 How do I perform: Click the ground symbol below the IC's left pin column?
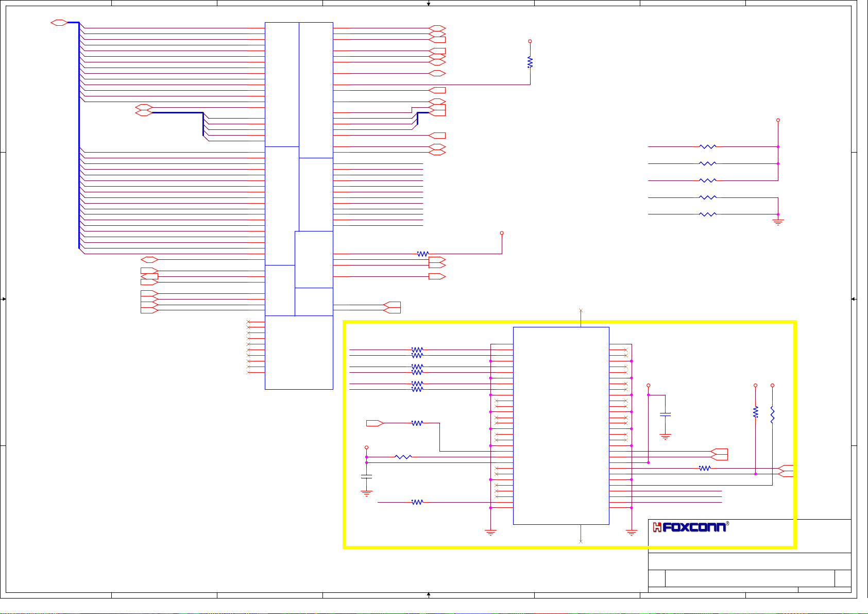coord(490,532)
